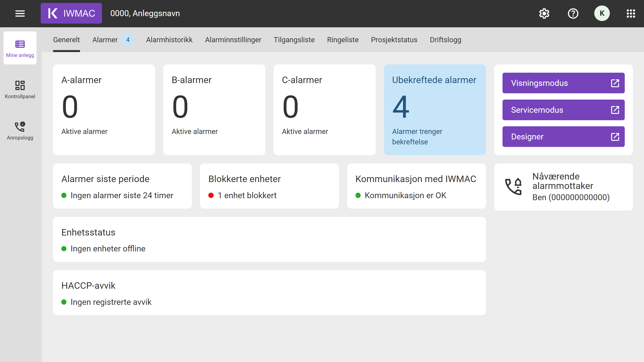This screenshot has width=644, height=362.
Task: Click external link icon on Designer
Action: 615,137
